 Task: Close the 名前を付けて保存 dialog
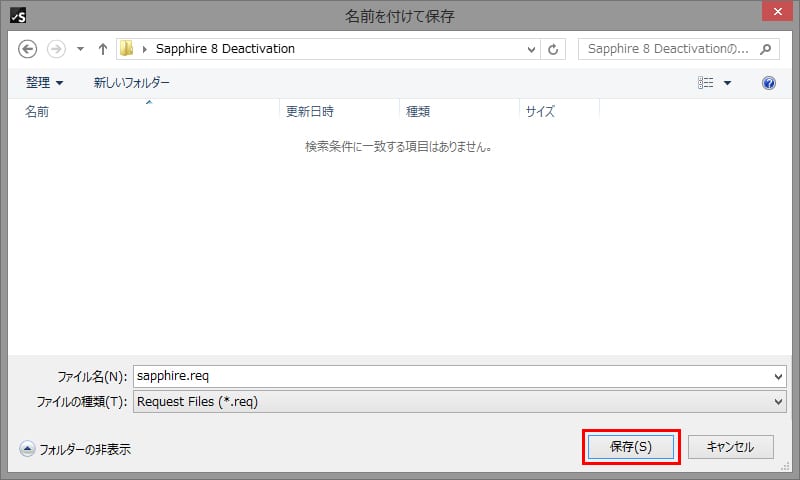click(x=777, y=12)
